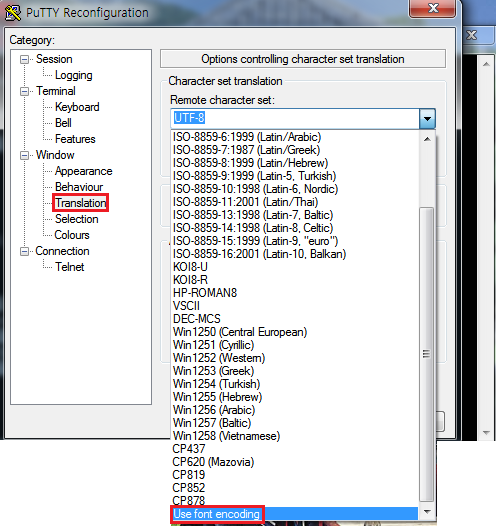Pick Win1252 (Western)
Viewport: 496px width, 526px height.
click(295, 358)
